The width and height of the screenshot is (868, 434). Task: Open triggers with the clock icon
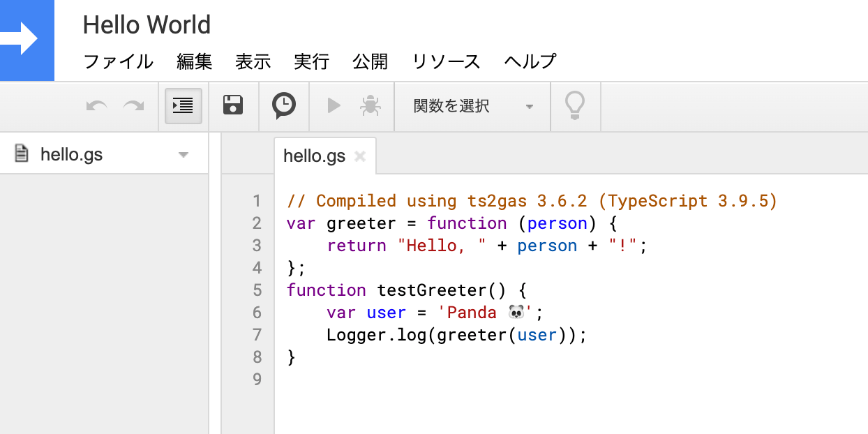[x=283, y=106]
